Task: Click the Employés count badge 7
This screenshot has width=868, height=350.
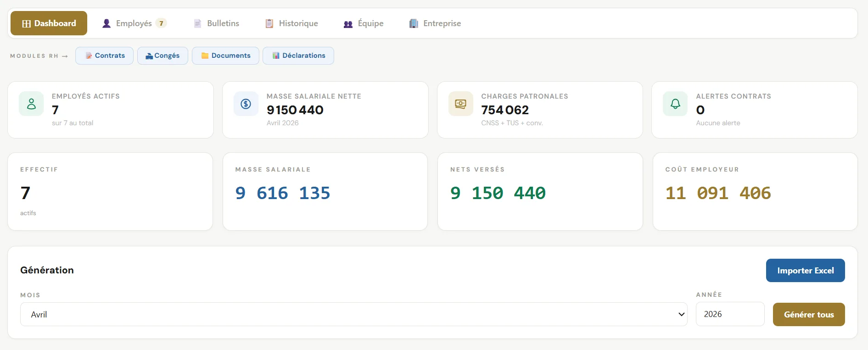Action: [161, 23]
